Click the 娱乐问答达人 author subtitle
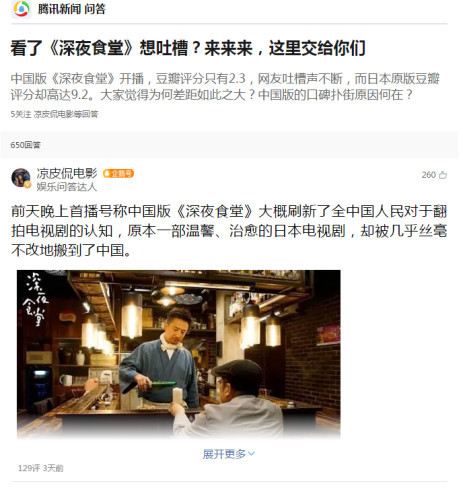Screen dimensions: 463x490 67,187
